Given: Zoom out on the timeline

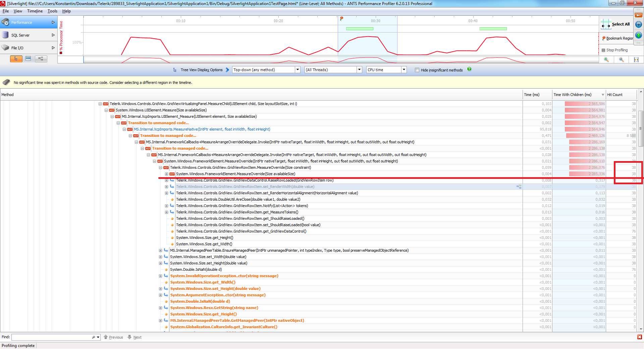Looking at the screenshot, I should [622, 59].
